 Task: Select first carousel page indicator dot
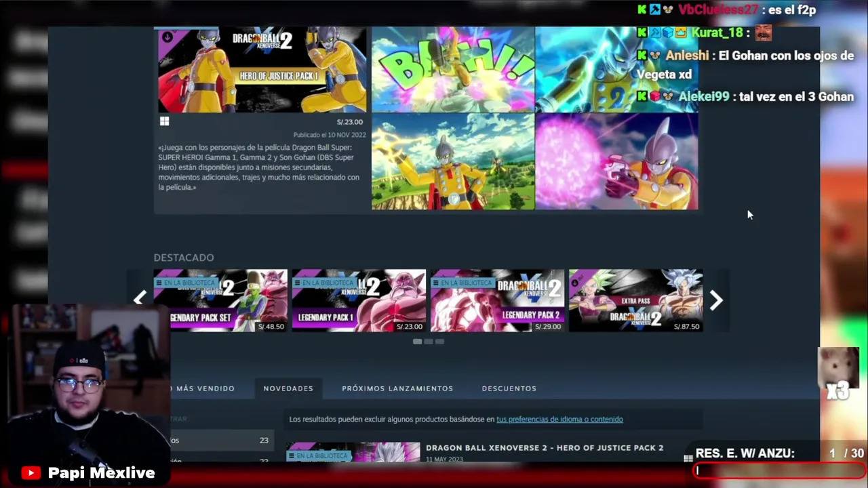click(417, 342)
